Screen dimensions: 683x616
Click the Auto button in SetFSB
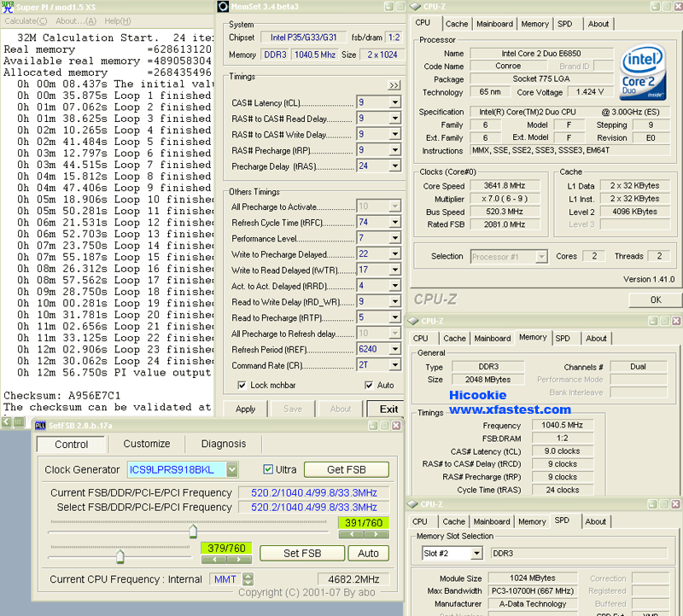pos(368,553)
